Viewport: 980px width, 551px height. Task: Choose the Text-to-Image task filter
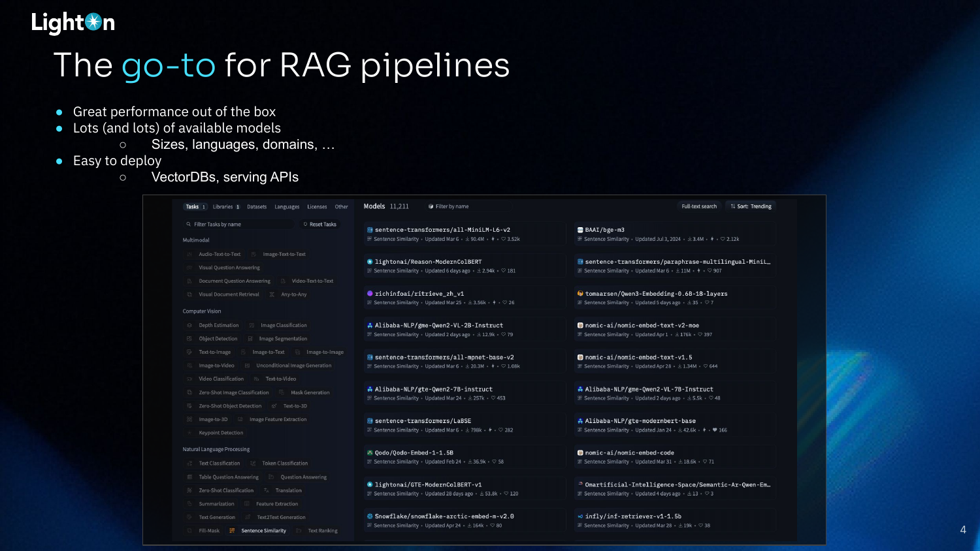(x=209, y=352)
